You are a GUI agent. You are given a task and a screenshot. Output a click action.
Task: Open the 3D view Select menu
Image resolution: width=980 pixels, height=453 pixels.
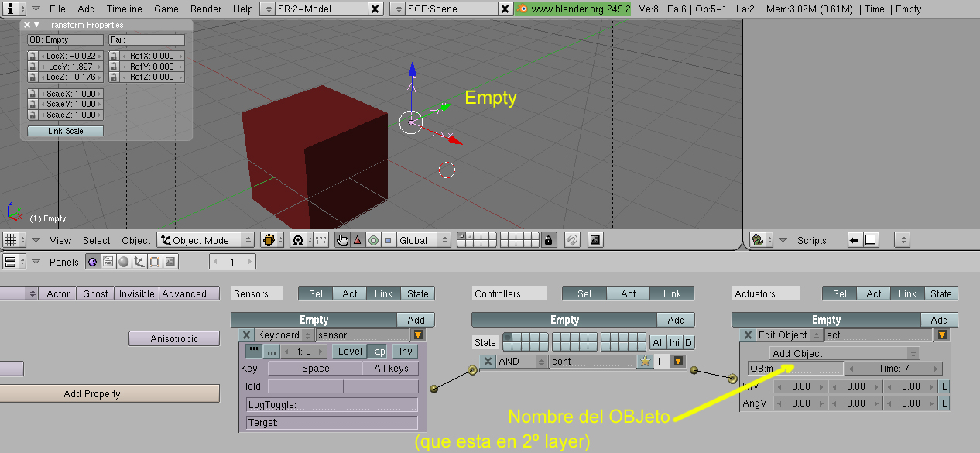pyautogui.click(x=97, y=240)
